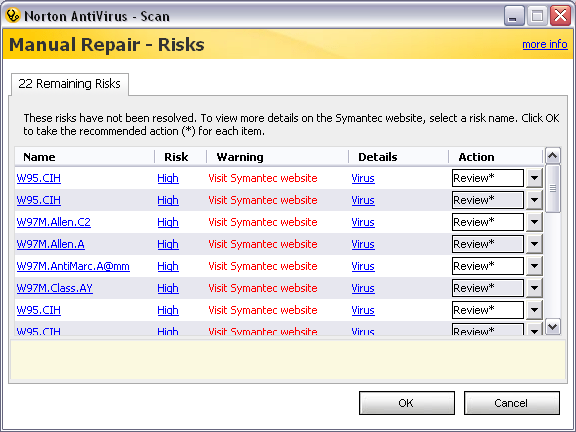
Task: Open Virus details link for W97M.Class.AY
Action: click(363, 288)
